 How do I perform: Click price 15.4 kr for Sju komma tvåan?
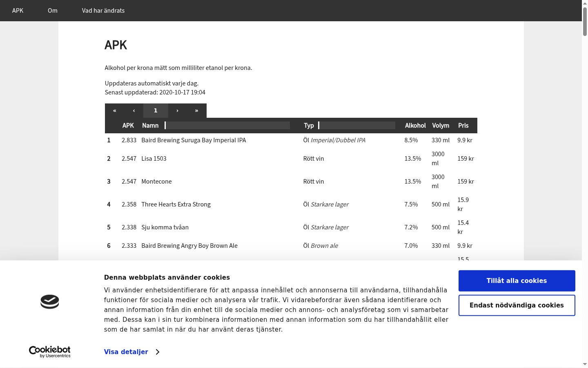pyautogui.click(x=463, y=227)
